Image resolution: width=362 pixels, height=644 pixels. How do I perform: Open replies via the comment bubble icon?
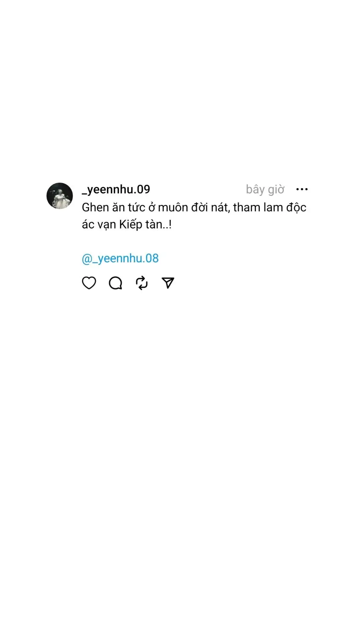(x=115, y=283)
